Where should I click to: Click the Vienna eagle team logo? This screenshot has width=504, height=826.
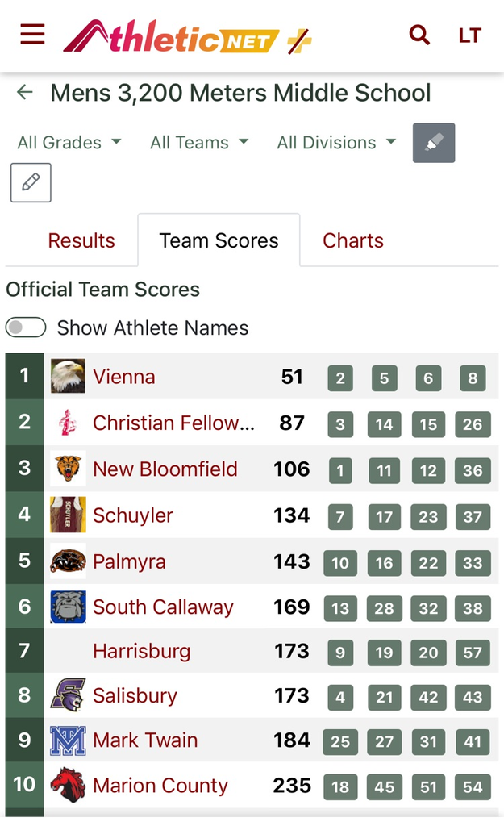pos(68,377)
